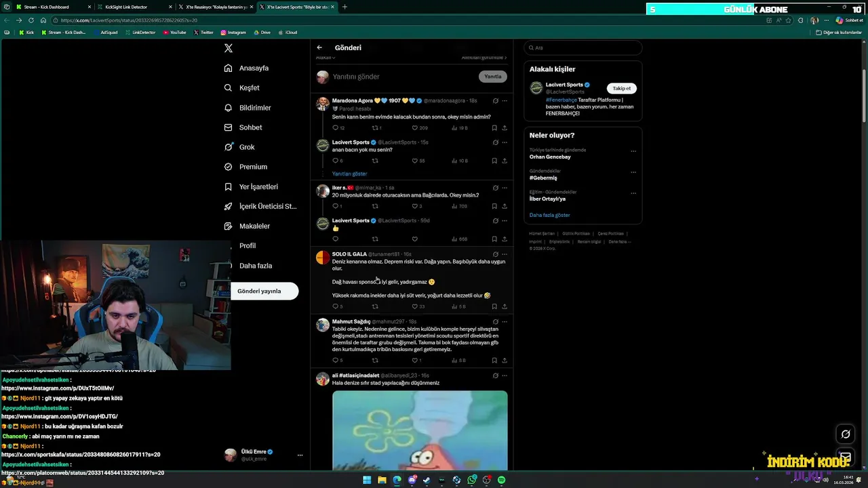Like Maradona Agora's reply
Screen dimensions: 868x488
(x=416, y=127)
